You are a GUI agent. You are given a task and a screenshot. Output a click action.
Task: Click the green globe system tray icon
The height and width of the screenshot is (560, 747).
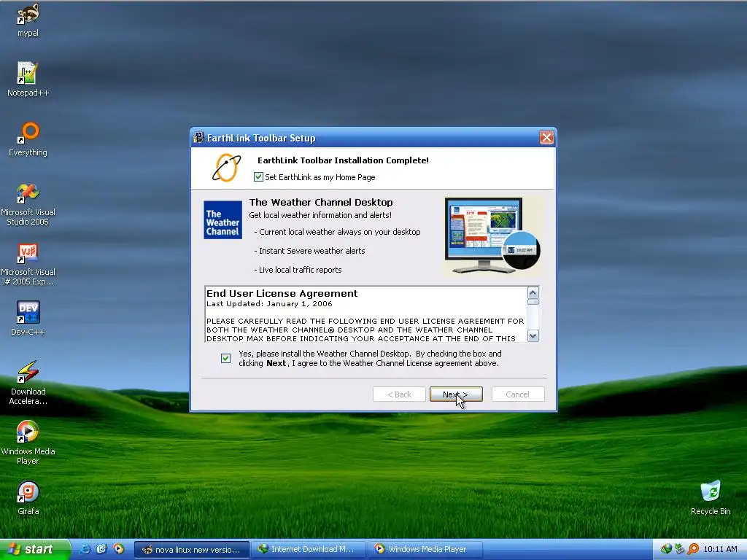pos(666,549)
